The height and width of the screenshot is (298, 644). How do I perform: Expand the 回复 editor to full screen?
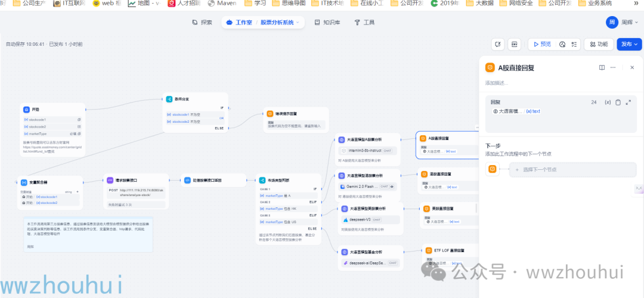coord(628,103)
